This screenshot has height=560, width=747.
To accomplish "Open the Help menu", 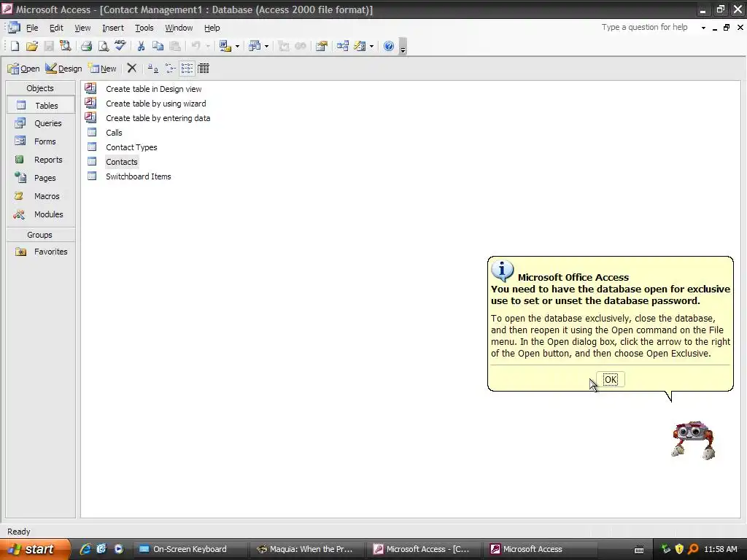I will pos(212,28).
